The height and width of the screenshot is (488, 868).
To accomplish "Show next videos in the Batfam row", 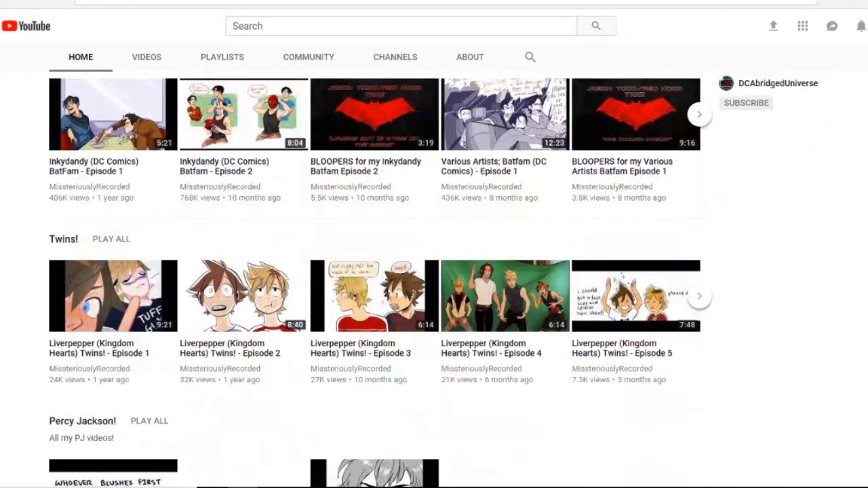I will coord(699,115).
